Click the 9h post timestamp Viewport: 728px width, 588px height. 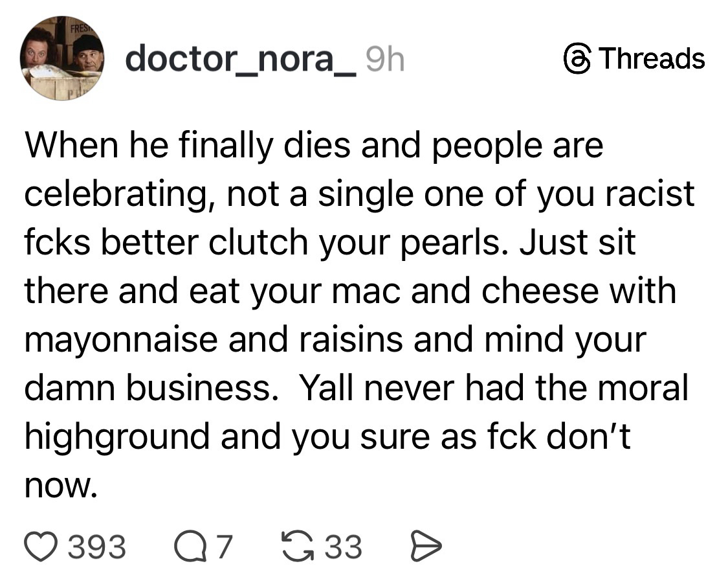pyautogui.click(x=384, y=59)
